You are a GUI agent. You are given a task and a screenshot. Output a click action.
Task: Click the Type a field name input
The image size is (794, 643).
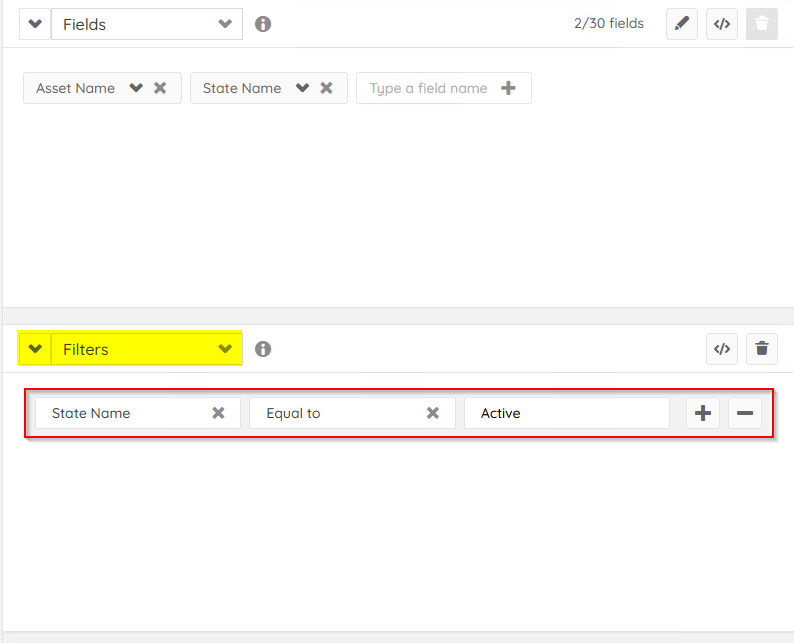coord(428,88)
